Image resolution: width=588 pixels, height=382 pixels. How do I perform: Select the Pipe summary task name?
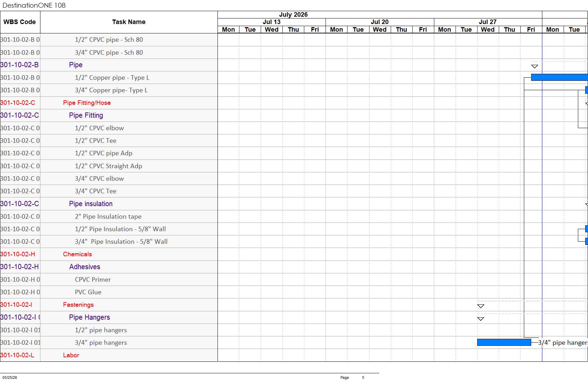point(76,65)
